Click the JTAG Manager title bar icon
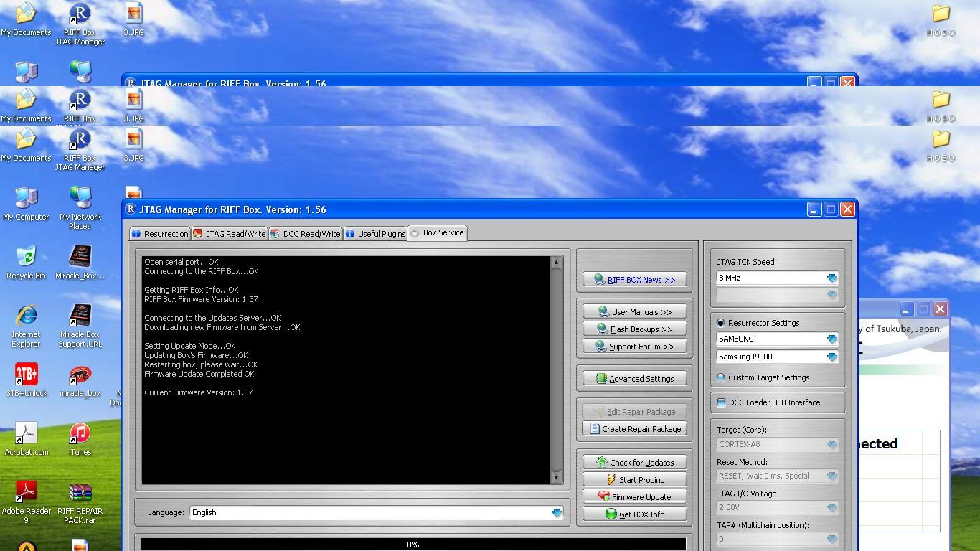Image resolution: width=980 pixels, height=551 pixels. coord(131,209)
